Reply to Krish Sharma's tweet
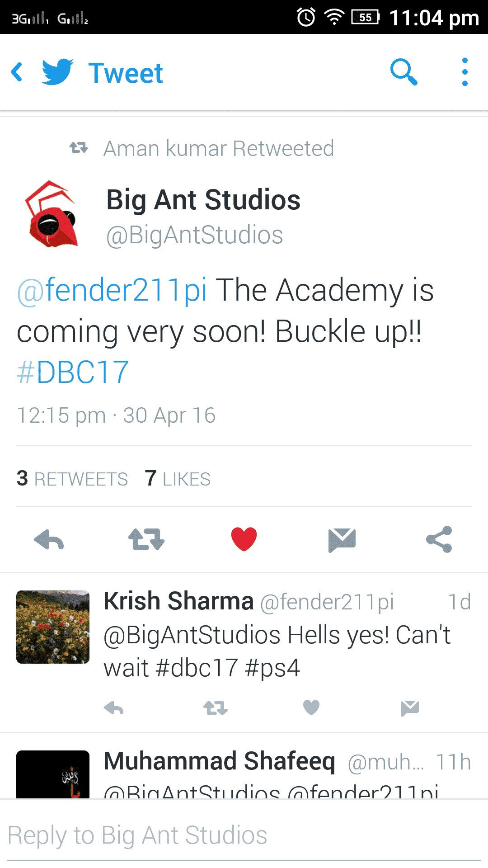The width and height of the screenshot is (488, 868). pyautogui.click(x=114, y=708)
